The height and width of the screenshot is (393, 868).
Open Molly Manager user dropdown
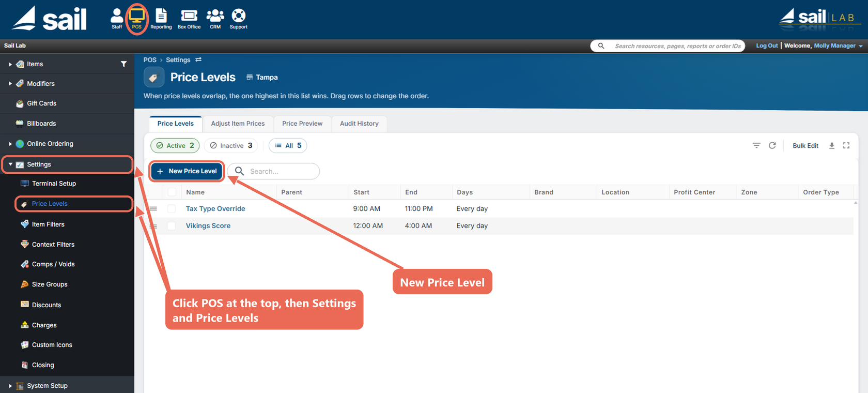click(x=838, y=46)
